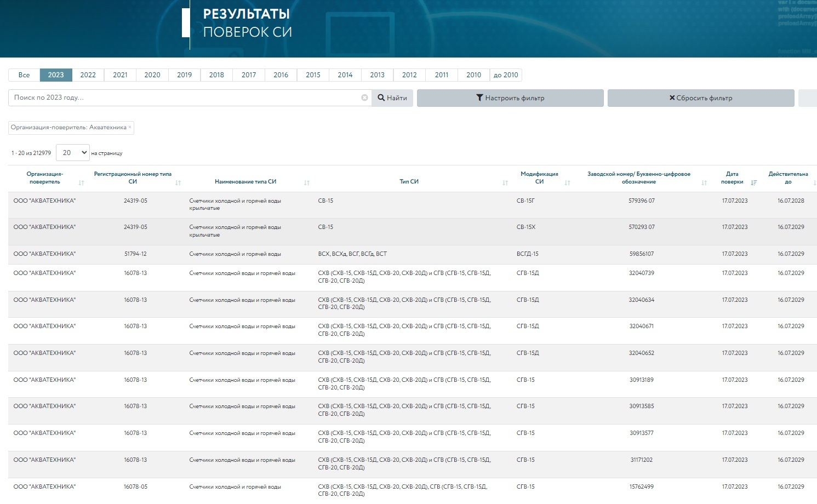Screen dimensions: 817x504
Task: Select serial number 32040634 cell
Action: click(x=642, y=300)
